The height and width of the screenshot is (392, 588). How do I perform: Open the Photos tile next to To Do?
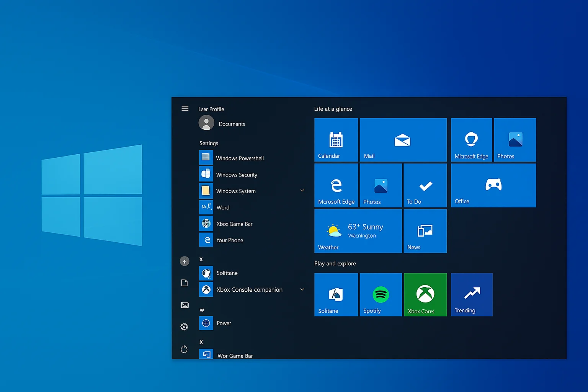[381, 185]
